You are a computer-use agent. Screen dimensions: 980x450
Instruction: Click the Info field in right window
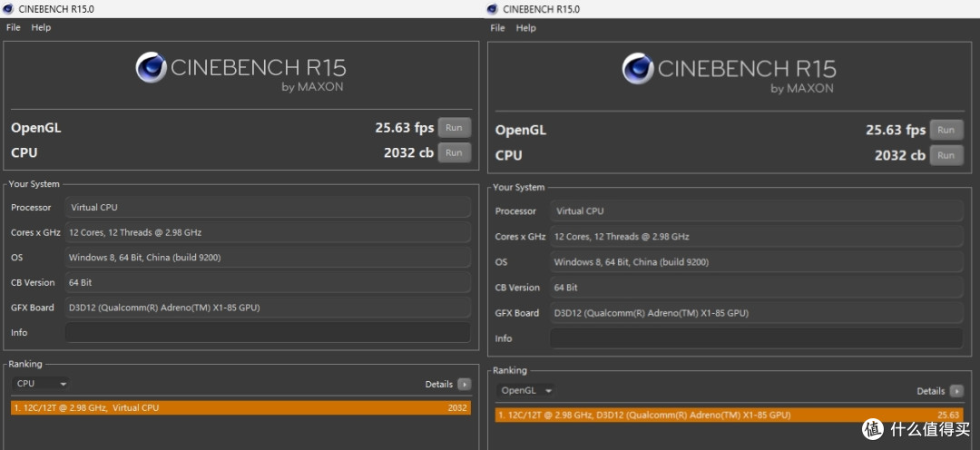[x=756, y=338]
